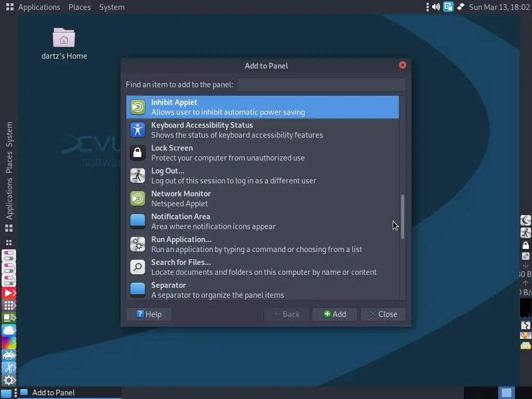This screenshot has width=532, height=399.
Task: Select the Search for Files... entry
Action: (262, 267)
